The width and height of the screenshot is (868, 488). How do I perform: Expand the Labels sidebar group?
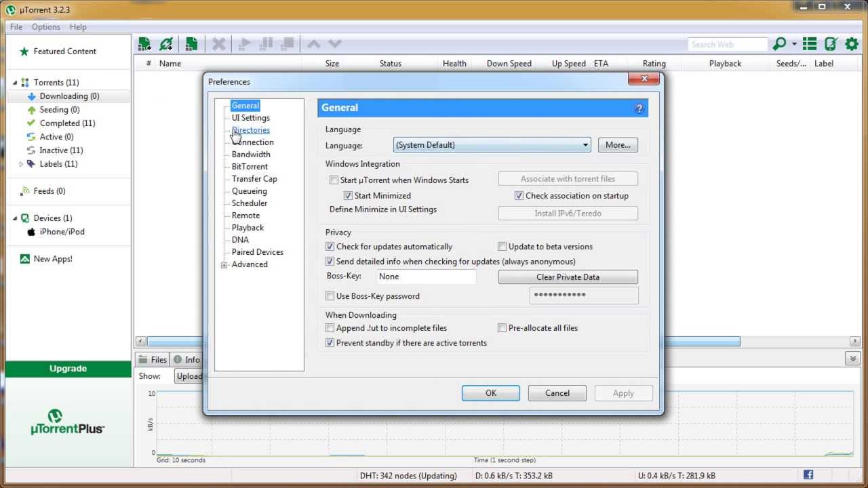tap(21, 164)
